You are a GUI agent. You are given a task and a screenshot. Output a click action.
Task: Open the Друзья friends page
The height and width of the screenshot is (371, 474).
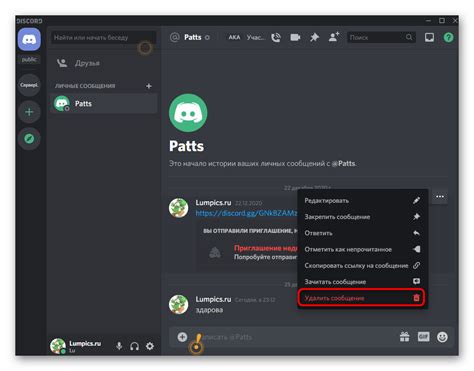[x=103, y=63]
